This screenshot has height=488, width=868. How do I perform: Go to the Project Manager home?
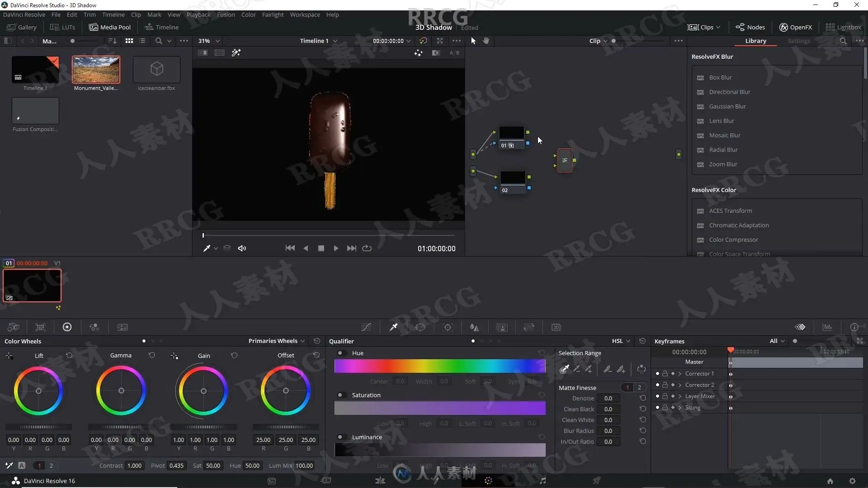(x=830, y=481)
